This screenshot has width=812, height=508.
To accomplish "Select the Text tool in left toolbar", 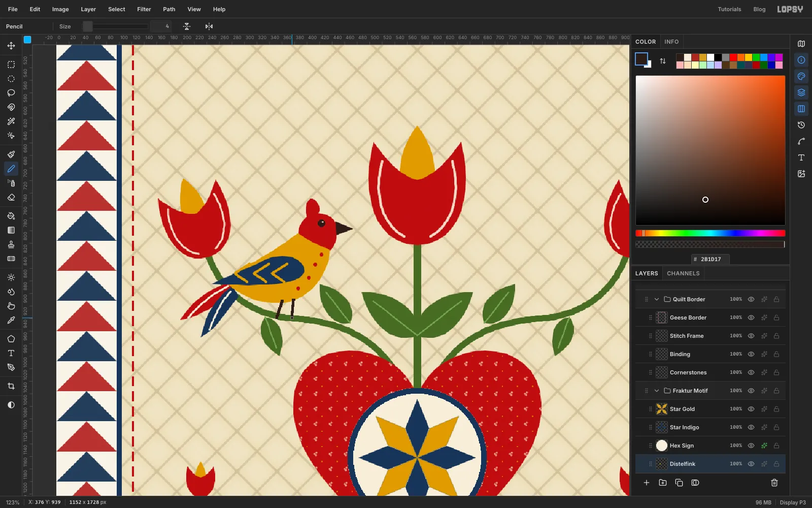I will [11, 353].
